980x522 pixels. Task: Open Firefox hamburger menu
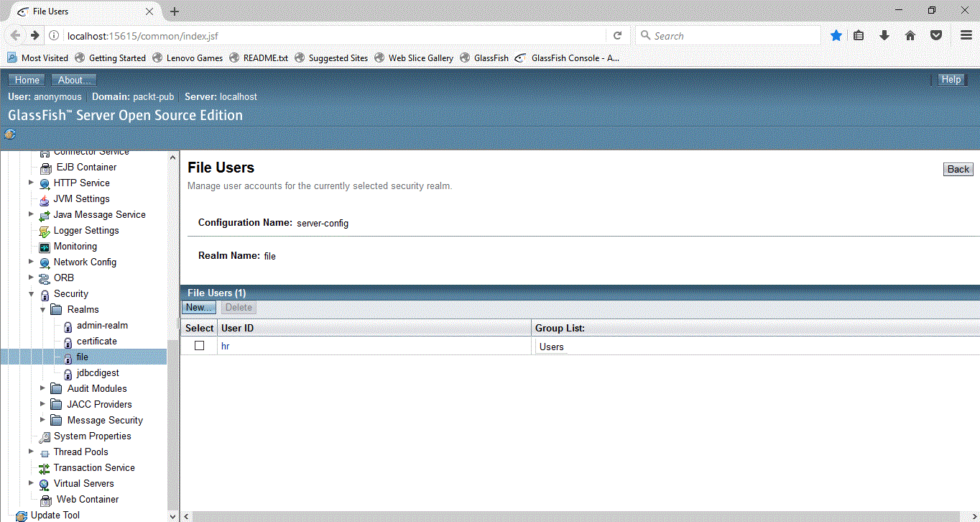point(966,35)
